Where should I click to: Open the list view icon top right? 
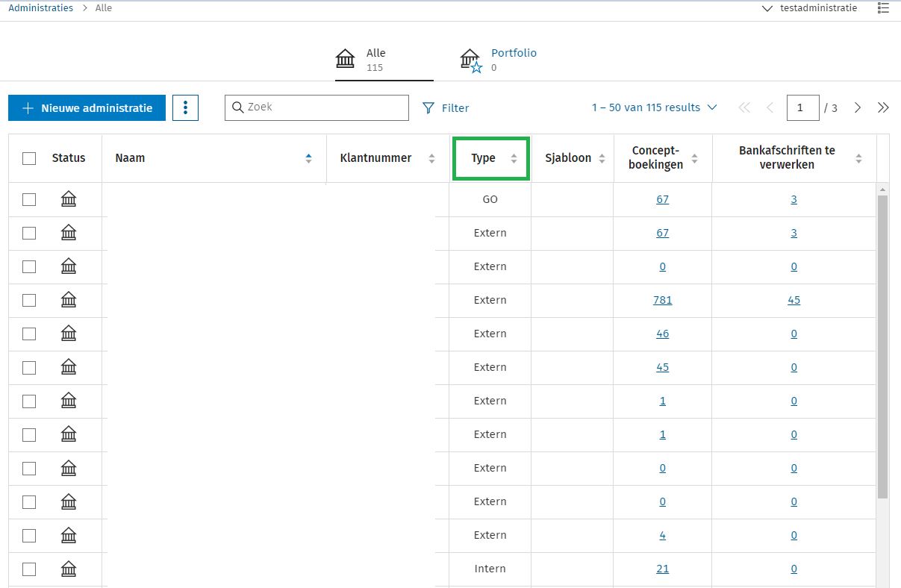883,8
